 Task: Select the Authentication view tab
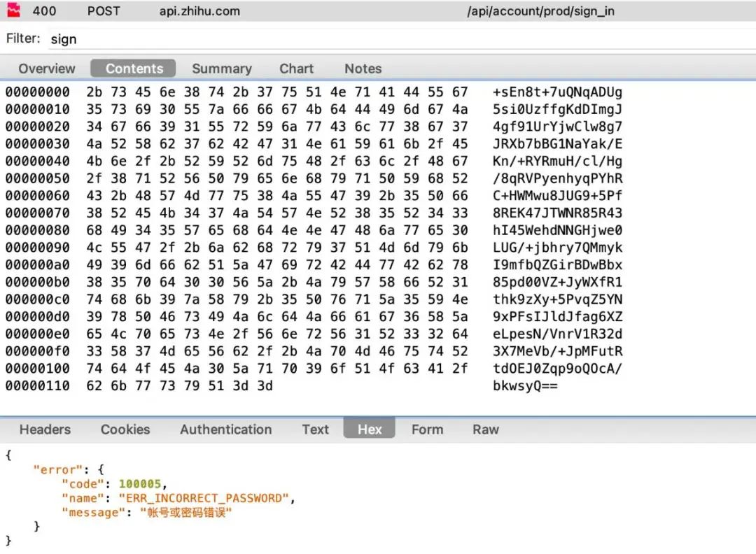click(225, 429)
